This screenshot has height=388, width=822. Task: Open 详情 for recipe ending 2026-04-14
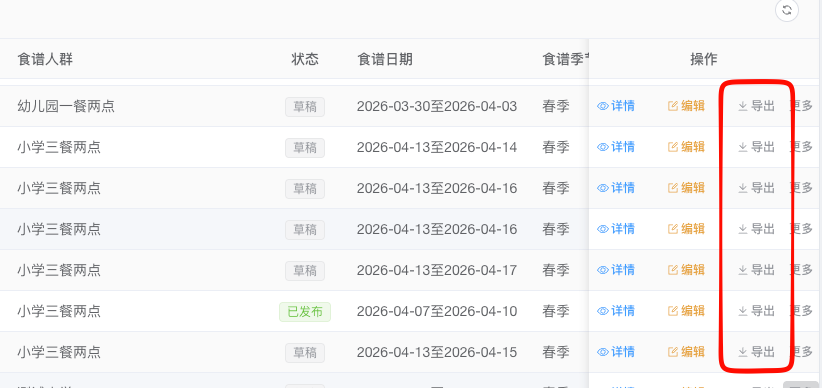[616, 147]
